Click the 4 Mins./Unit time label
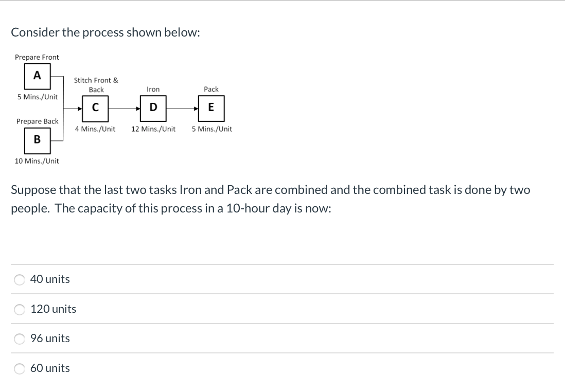Viewport: 565px width, 392px height. (x=95, y=129)
